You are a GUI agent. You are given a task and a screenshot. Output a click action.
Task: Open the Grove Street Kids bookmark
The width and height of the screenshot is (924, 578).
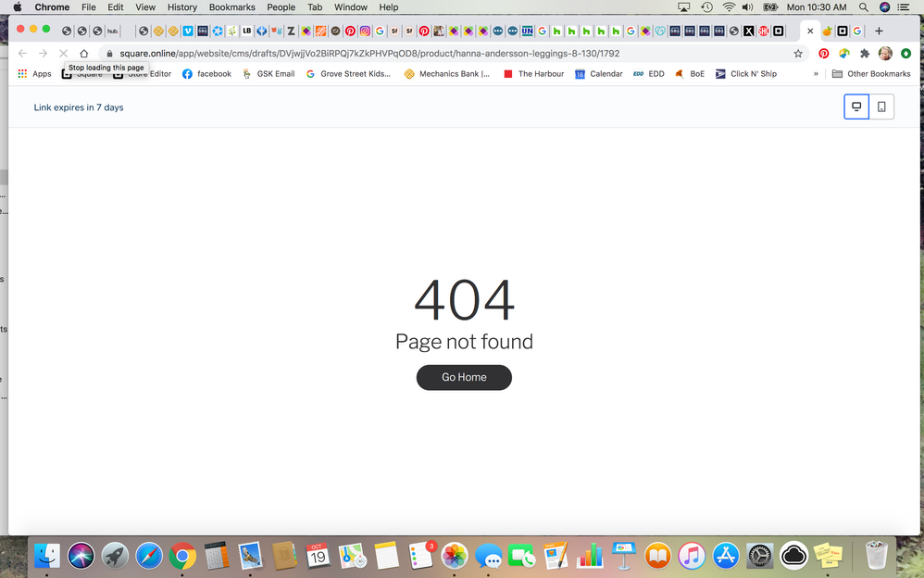pos(348,74)
